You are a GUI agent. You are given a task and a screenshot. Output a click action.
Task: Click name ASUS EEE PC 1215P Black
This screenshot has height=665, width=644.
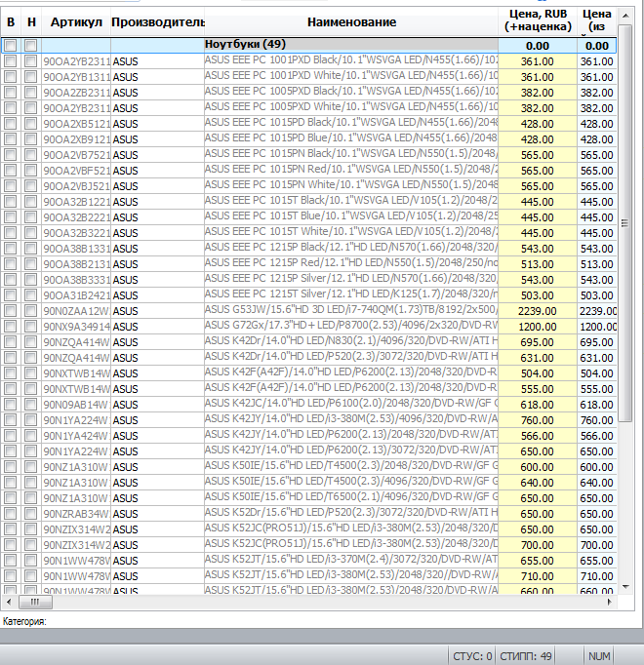[351, 248]
